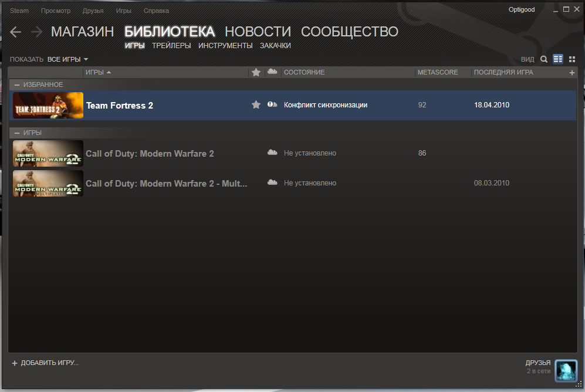585x392 pixels.
Task: Open the library search magnifier icon
Action: click(544, 59)
